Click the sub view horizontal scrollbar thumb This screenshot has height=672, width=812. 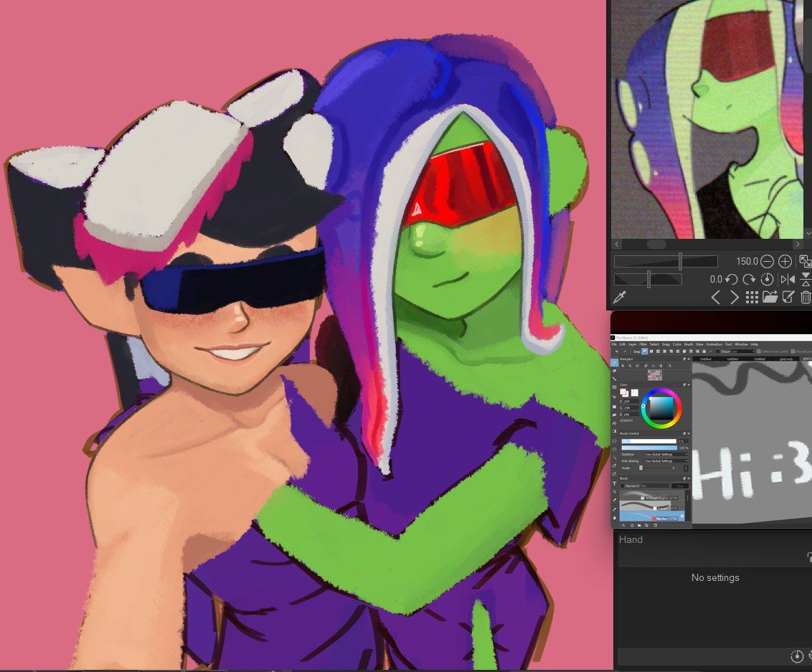click(656, 244)
